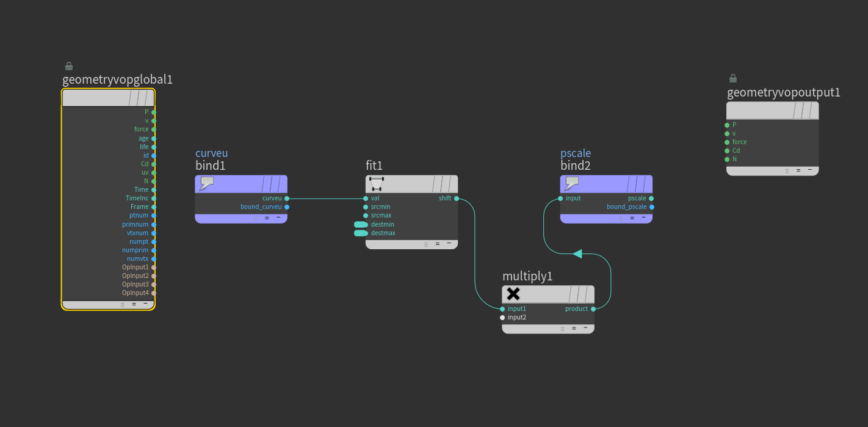This screenshot has width=868, height=427.
Task: Show all ports on bind2 footer
Action: click(620, 218)
